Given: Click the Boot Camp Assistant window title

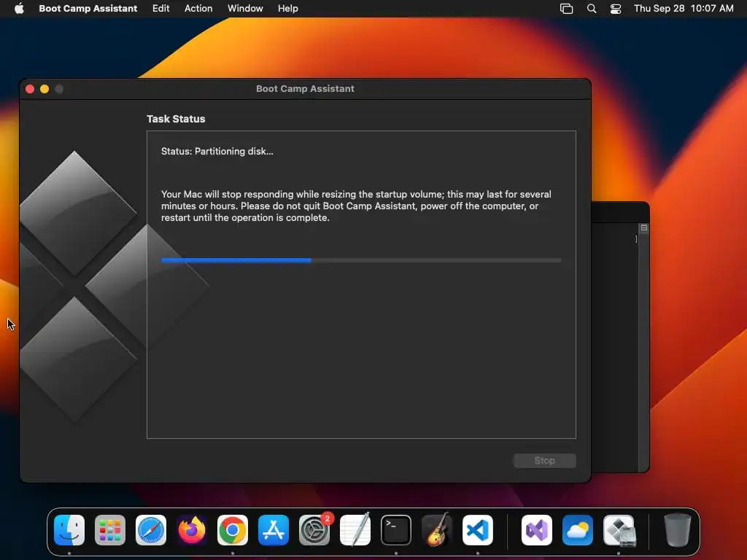Looking at the screenshot, I should [x=305, y=88].
